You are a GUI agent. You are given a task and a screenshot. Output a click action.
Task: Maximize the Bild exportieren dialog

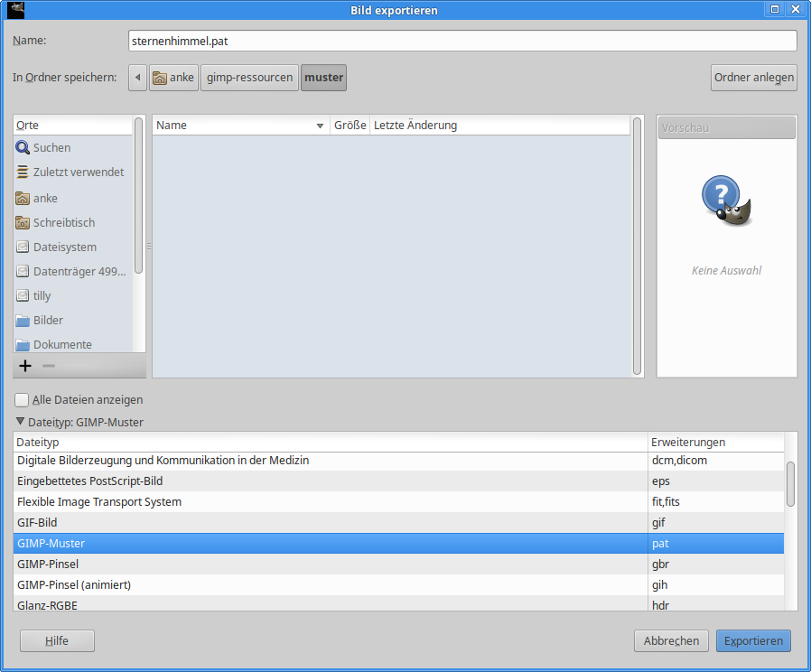[775, 9]
